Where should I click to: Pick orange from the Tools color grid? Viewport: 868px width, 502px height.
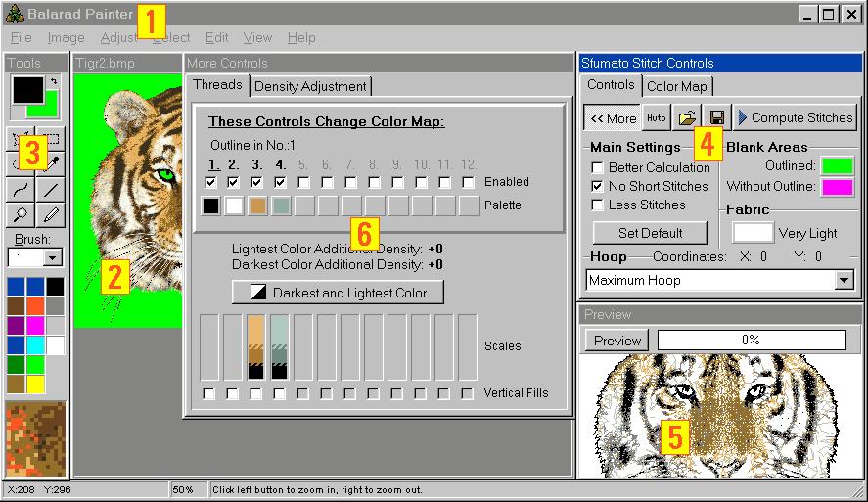[36, 305]
